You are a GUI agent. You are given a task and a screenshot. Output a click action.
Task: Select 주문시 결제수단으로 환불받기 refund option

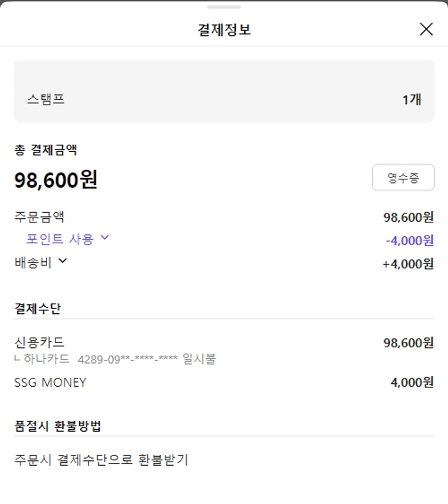pyautogui.click(x=101, y=460)
